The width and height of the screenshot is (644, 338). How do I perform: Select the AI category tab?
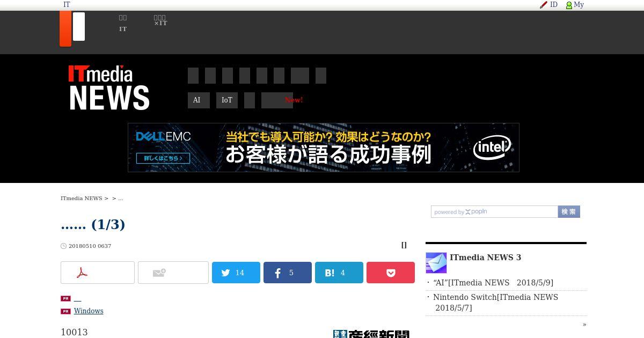(199, 100)
